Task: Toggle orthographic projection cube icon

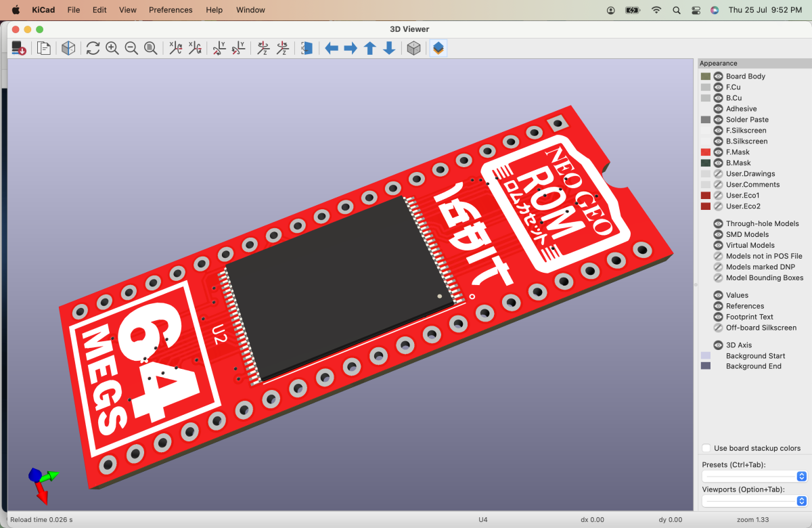Action: [x=413, y=48]
